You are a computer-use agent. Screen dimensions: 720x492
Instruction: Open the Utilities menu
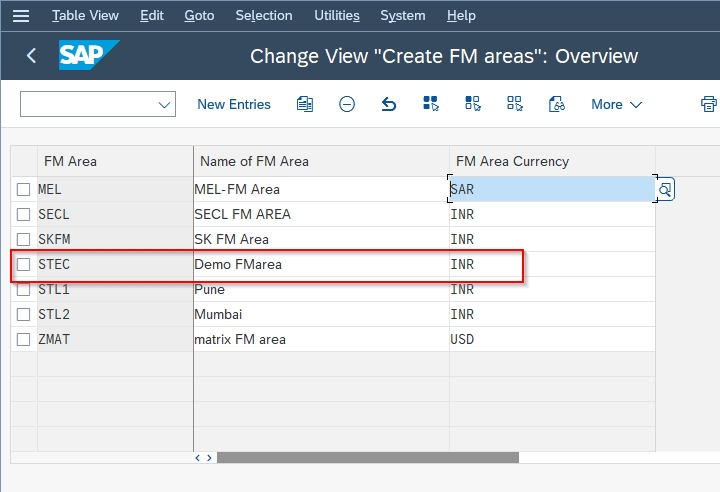point(336,16)
